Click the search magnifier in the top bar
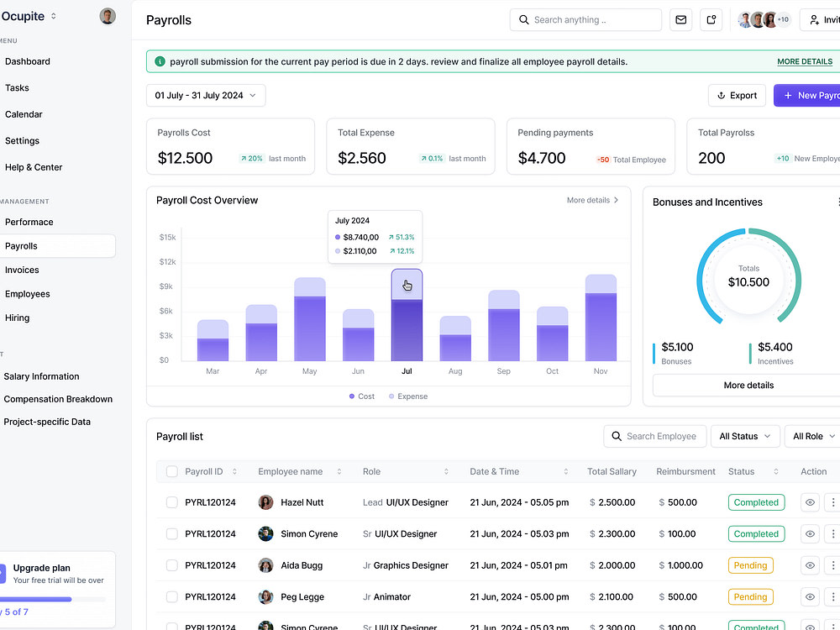This screenshot has width=840, height=630. (x=523, y=20)
